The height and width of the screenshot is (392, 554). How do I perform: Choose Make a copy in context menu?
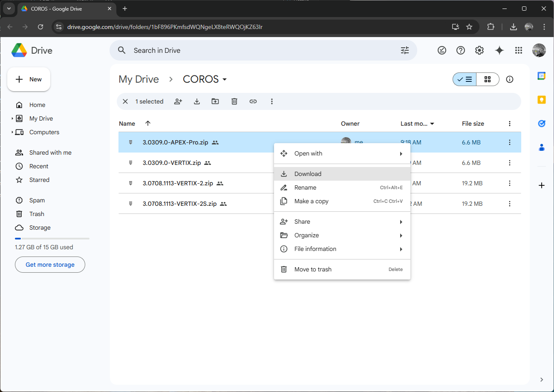(342, 201)
